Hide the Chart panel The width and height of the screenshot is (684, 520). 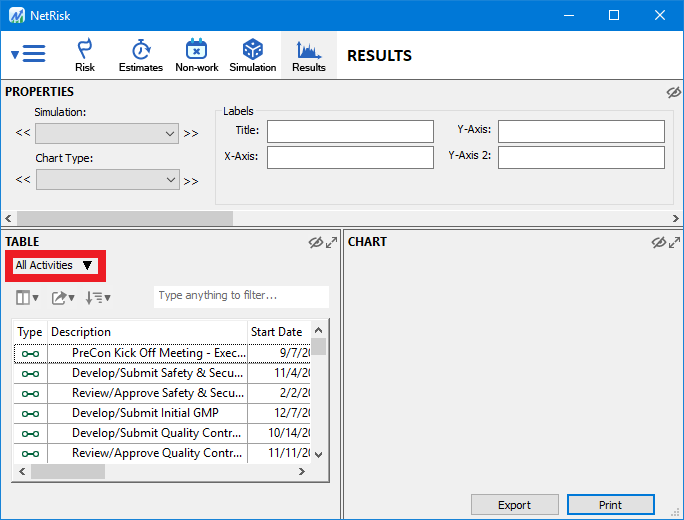click(x=658, y=242)
